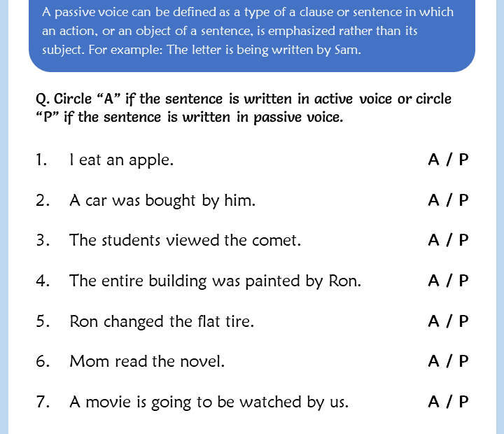This screenshot has width=504, height=434.
Task: Click the sentence "I eat an apple."
Action: pos(121,160)
